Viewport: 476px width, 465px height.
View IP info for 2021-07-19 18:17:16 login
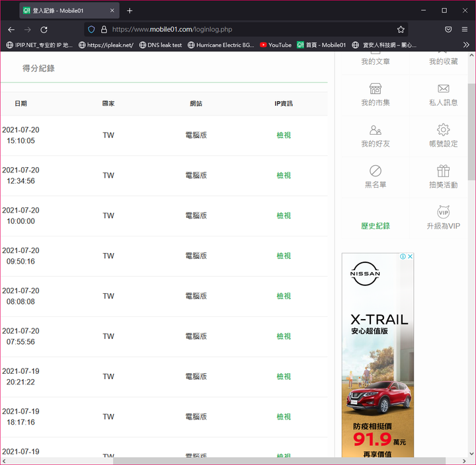pyautogui.click(x=284, y=417)
